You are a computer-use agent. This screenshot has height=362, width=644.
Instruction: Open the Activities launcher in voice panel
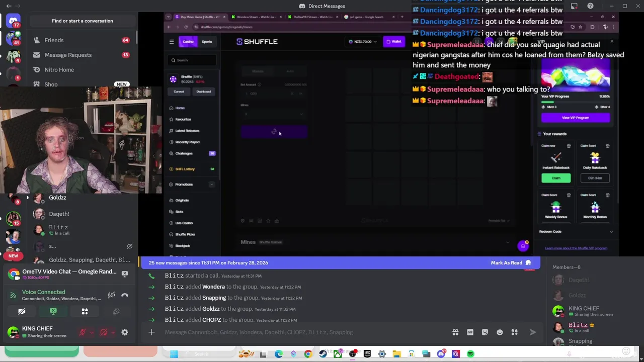85,312
